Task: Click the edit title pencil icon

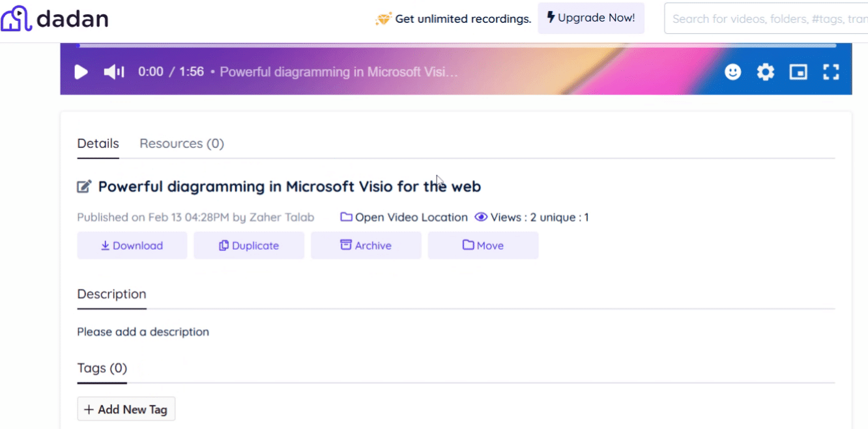Action: coord(84,187)
